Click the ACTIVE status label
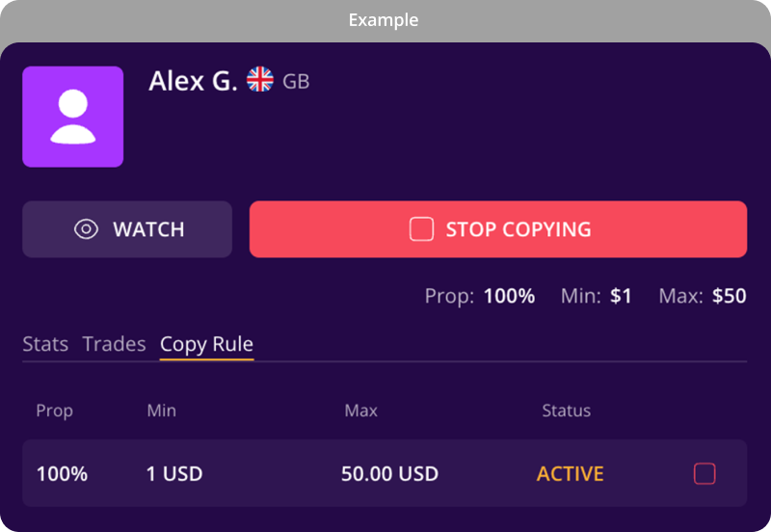Screen dimensions: 771x532 point(570,474)
